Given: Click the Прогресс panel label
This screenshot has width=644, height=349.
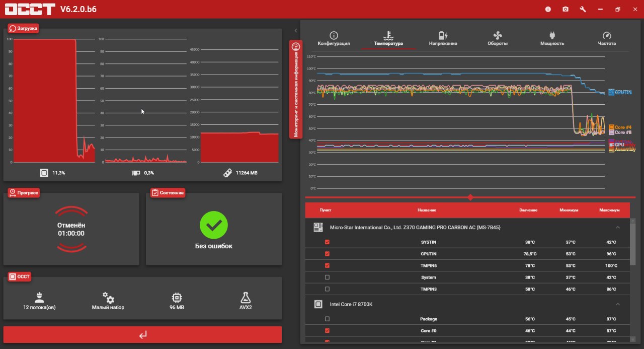Looking at the screenshot, I should point(23,193).
